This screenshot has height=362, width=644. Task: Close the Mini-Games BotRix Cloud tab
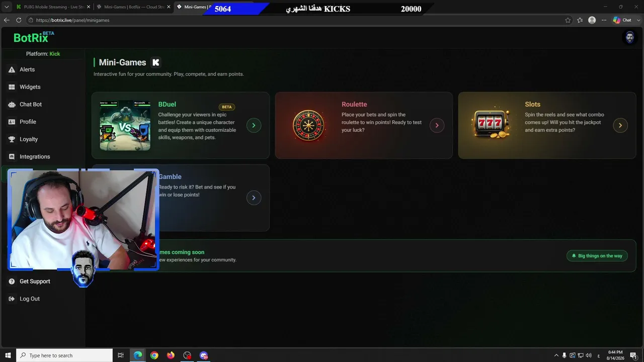pos(169,7)
